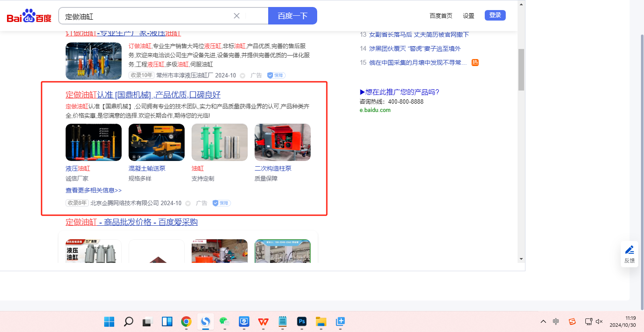Click ▶想在此推广您的产品吗? link
Screen dimensions: 644x332
click(x=399, y=92)
